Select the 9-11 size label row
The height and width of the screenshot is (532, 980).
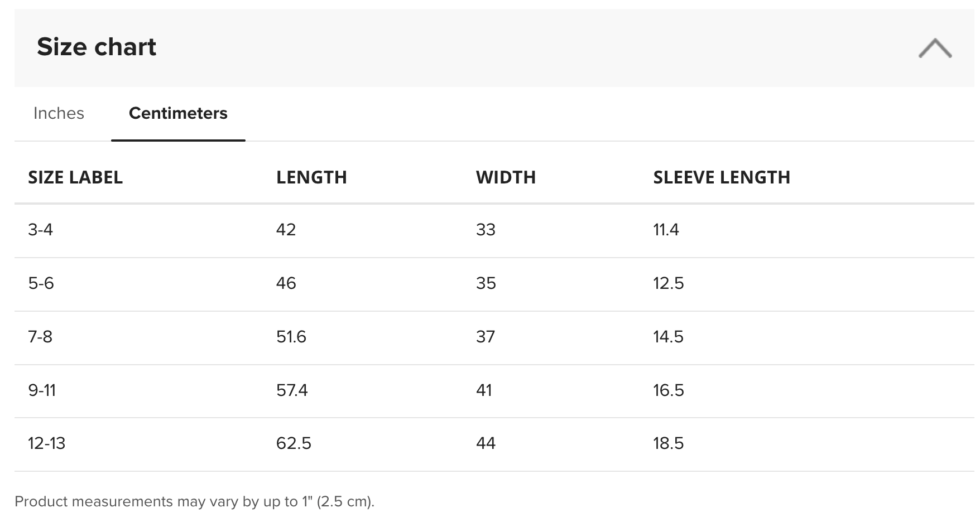pyautogui.click(x=494, y=391)
